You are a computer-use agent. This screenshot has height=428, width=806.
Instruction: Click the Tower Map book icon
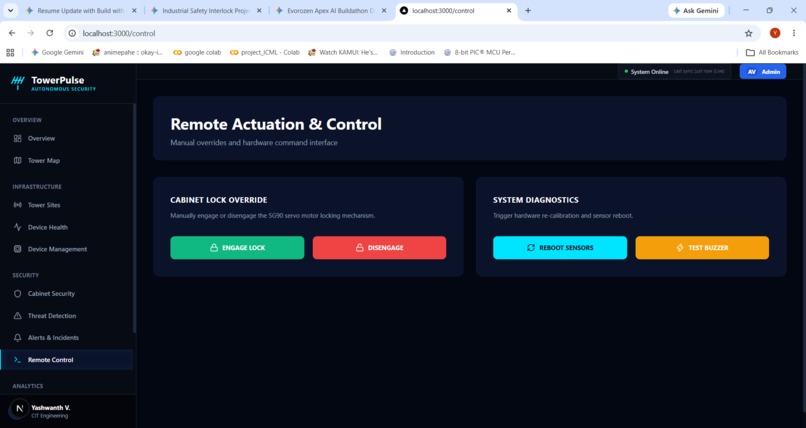click(17, 160)
